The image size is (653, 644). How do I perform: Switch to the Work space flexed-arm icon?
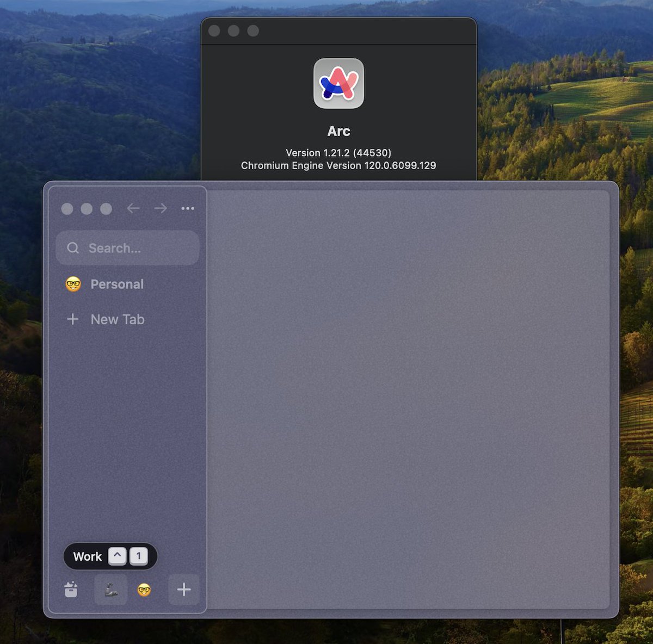[111, 590]
